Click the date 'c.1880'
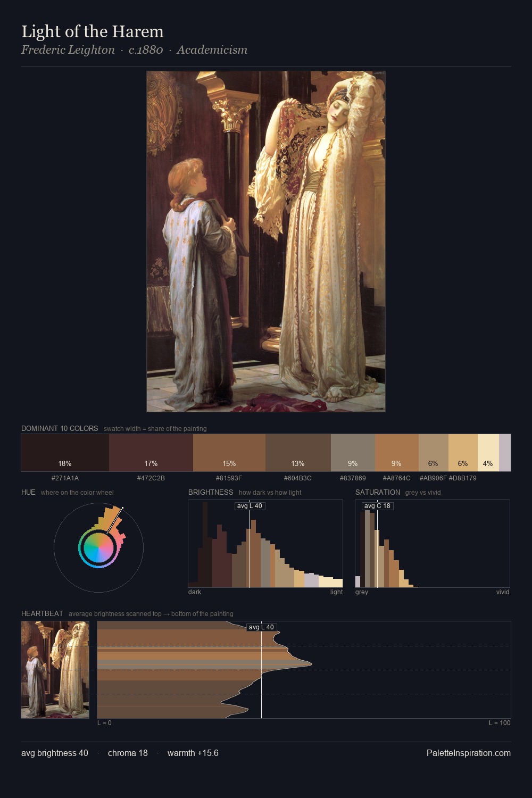 [146, 50]
